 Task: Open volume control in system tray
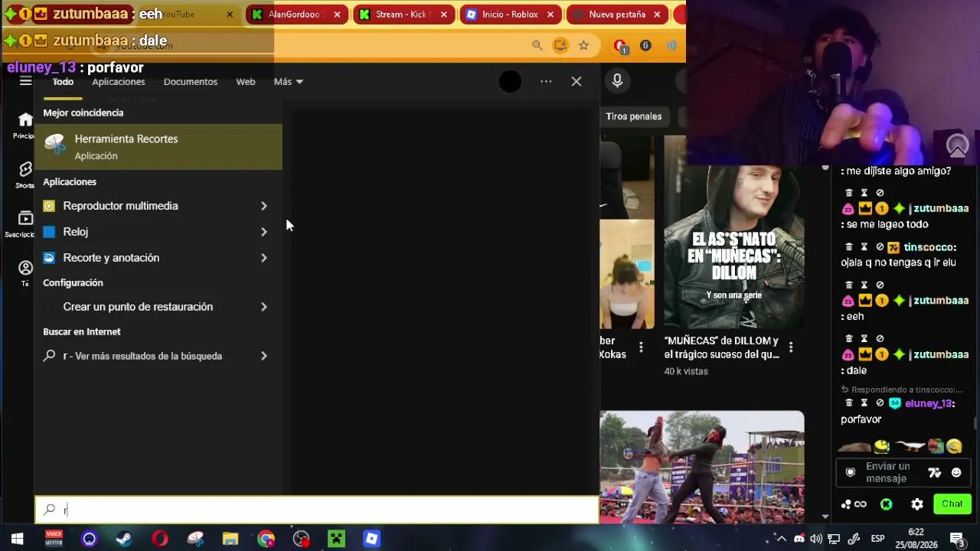point(817,539)
